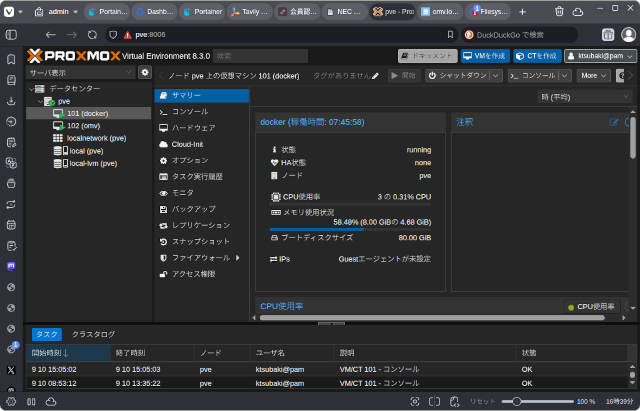
Task: Open the browser profile avatar
Action: pyautogui.click(x=628, y=35)
